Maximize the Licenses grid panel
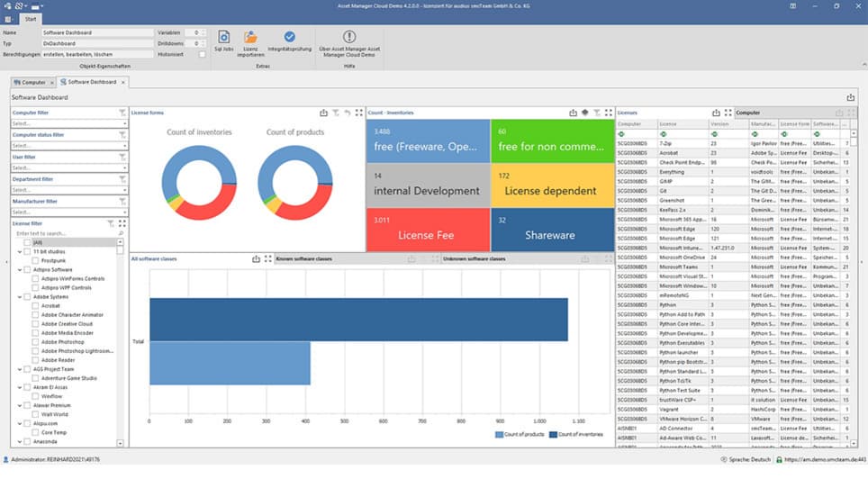 pos(728,113)
